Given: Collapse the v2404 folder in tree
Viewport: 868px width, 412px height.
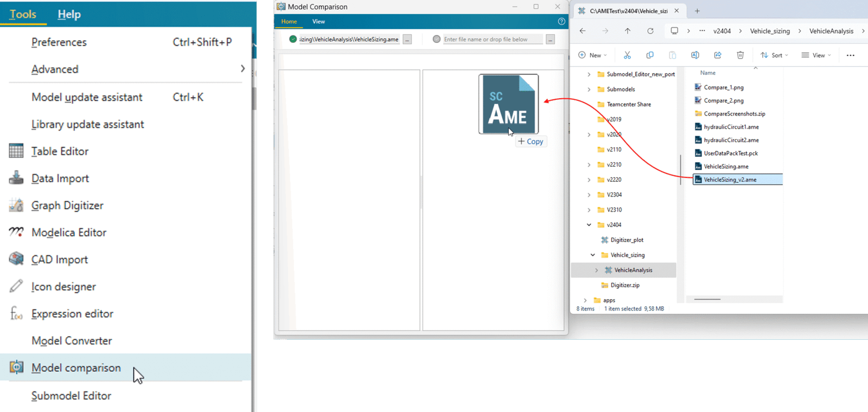Looking at the screenshot, I should click(589, 225).
